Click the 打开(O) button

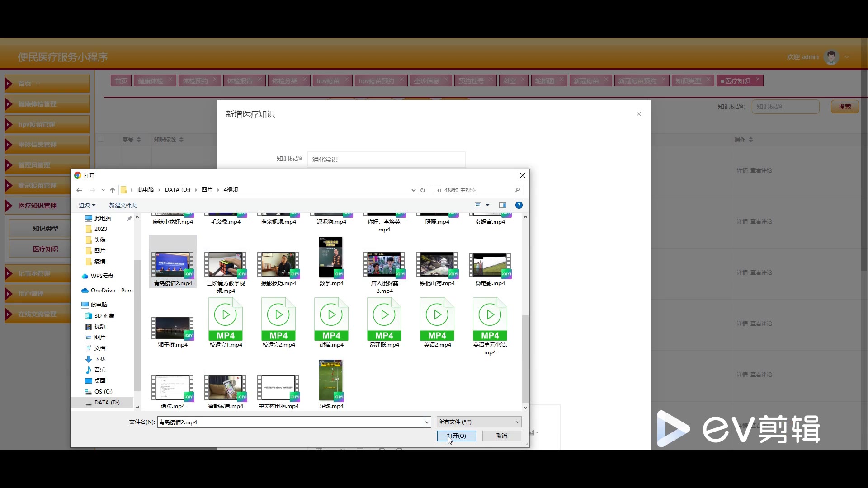456,436
